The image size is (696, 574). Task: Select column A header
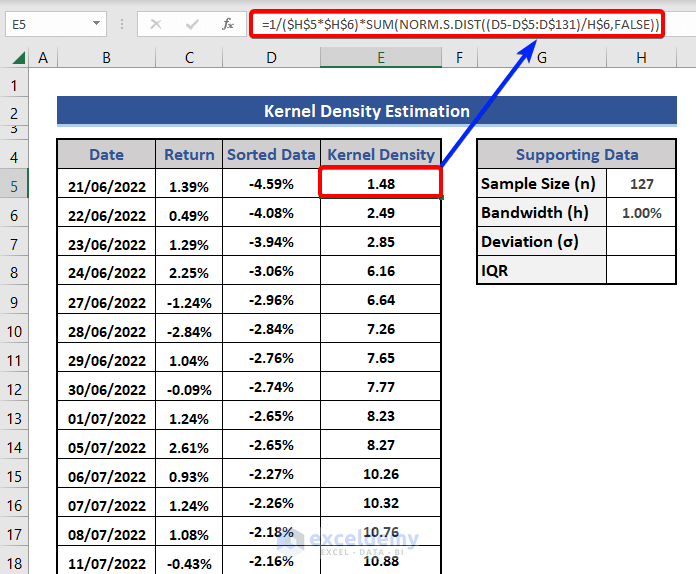click(x=43, y=58)
